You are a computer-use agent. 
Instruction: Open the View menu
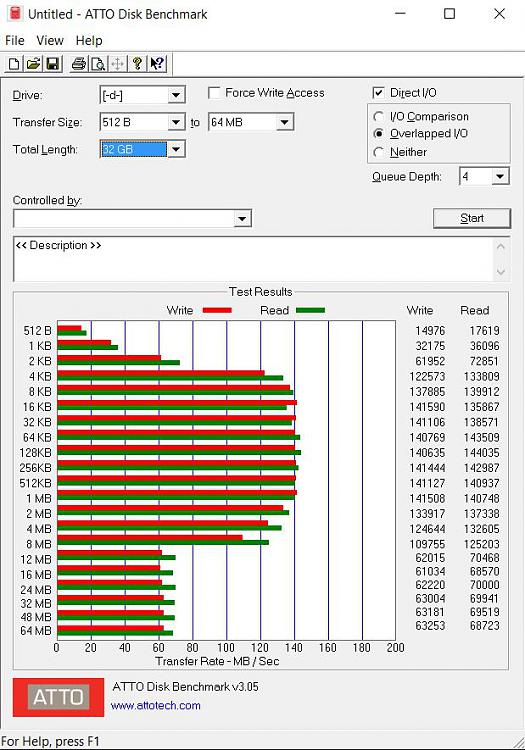[50, 41]
